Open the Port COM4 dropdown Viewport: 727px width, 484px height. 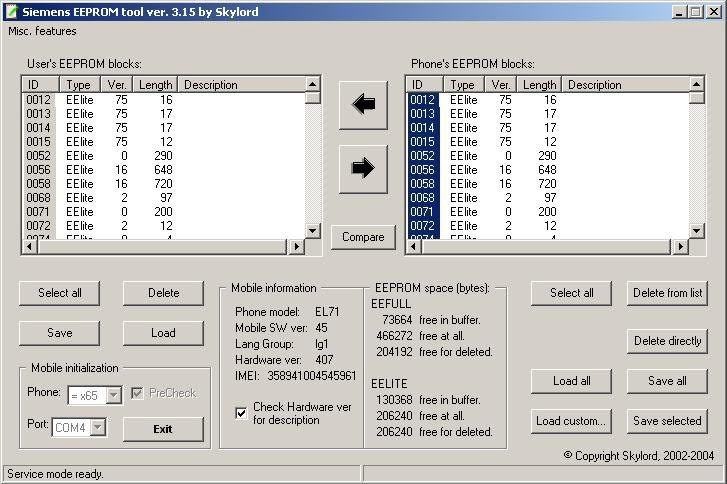(x=98, y=427)
